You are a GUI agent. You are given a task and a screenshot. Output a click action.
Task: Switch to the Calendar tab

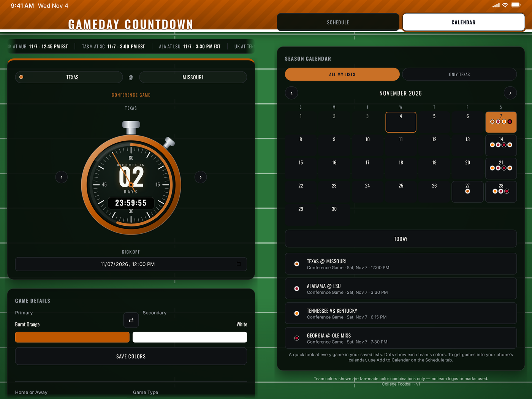click(464, 22)
